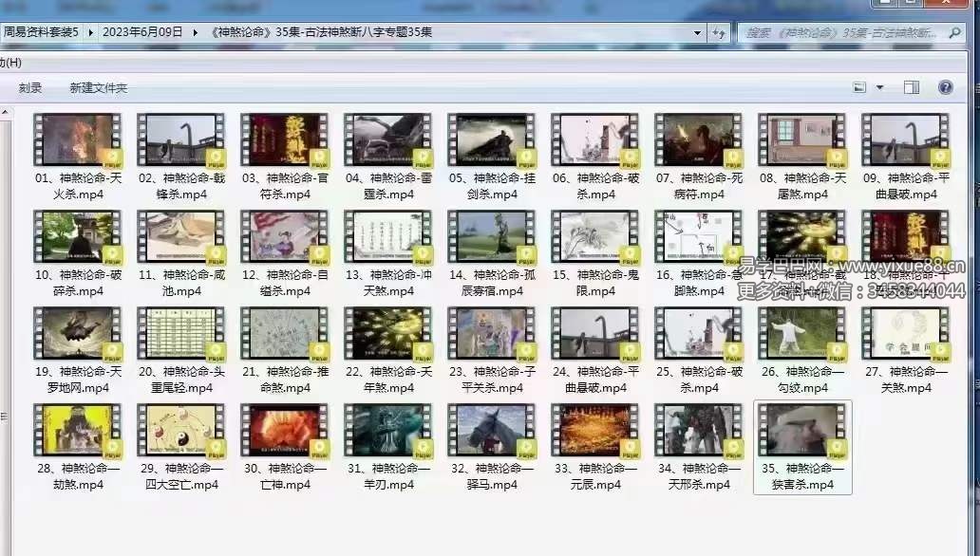Open the Help question-mark icon

(x=945, y=87)
